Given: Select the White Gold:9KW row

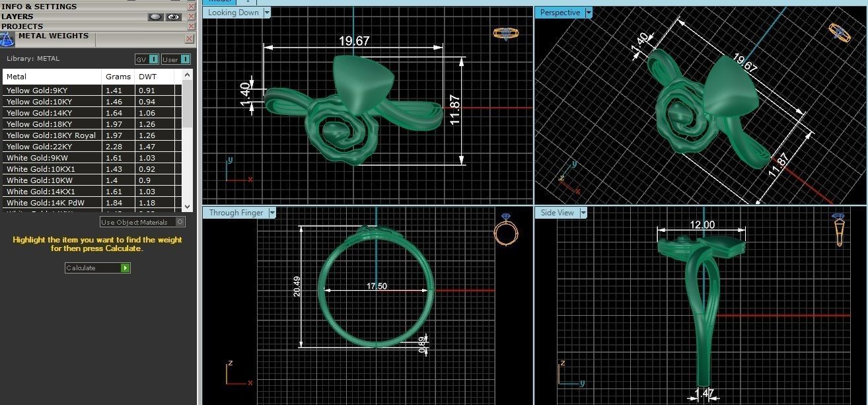Looking at the screenshot, I should tap(92, 158).
